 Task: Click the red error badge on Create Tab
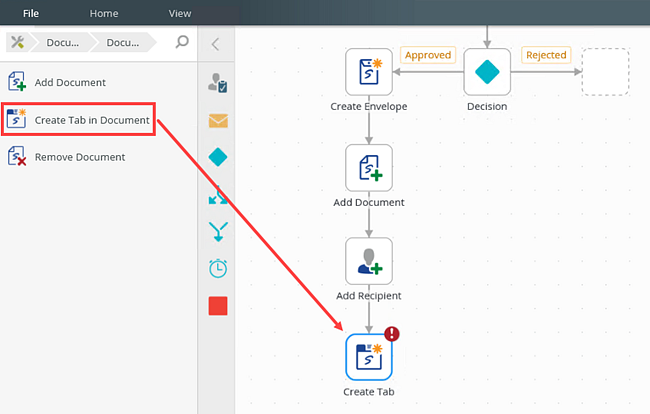pos(392,334)
